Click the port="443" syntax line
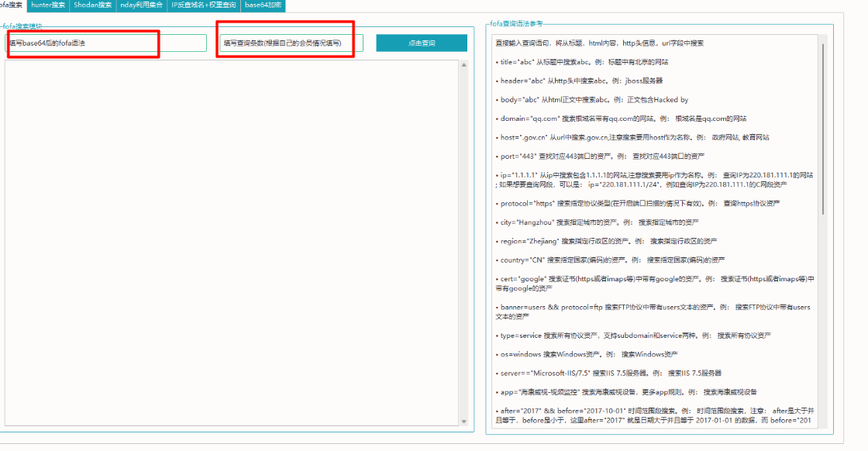Image resolution: width=868 pixels, height=451 pixels. point(600,156)
